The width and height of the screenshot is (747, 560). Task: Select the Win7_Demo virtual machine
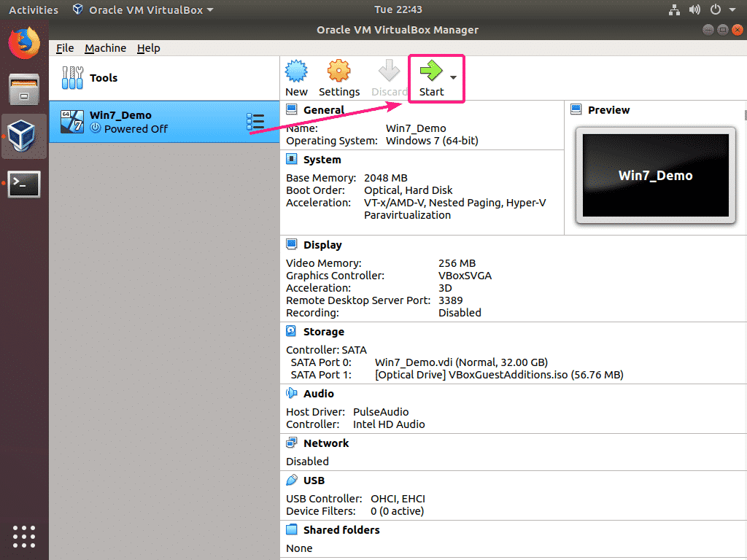(164, 122)
